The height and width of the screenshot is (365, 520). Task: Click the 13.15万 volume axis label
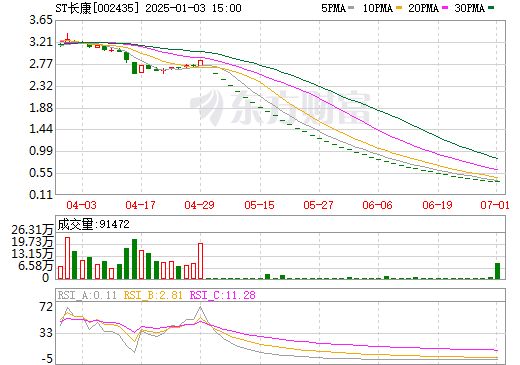point(32,254)
